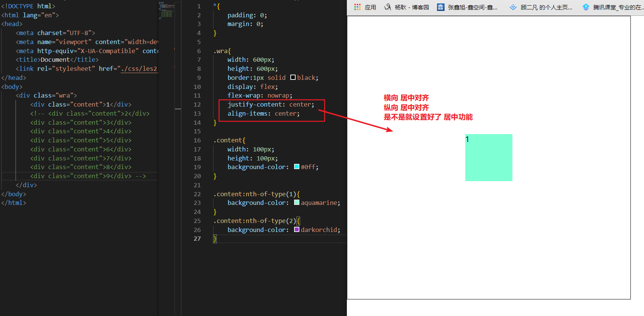Click the align-items property in the CSS
This screenshot has height=316, width=644.
247,113
